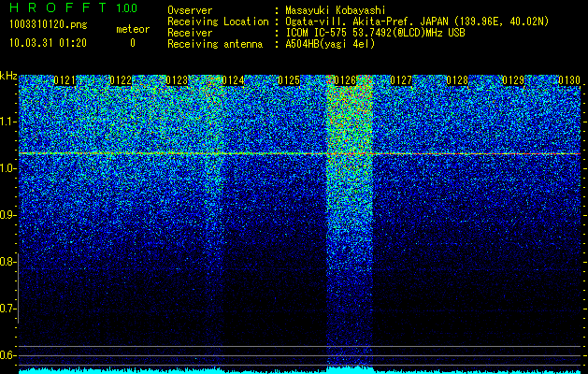
Task: Click the 1.1 frequency axis label
Action: (x=8, y=122)
